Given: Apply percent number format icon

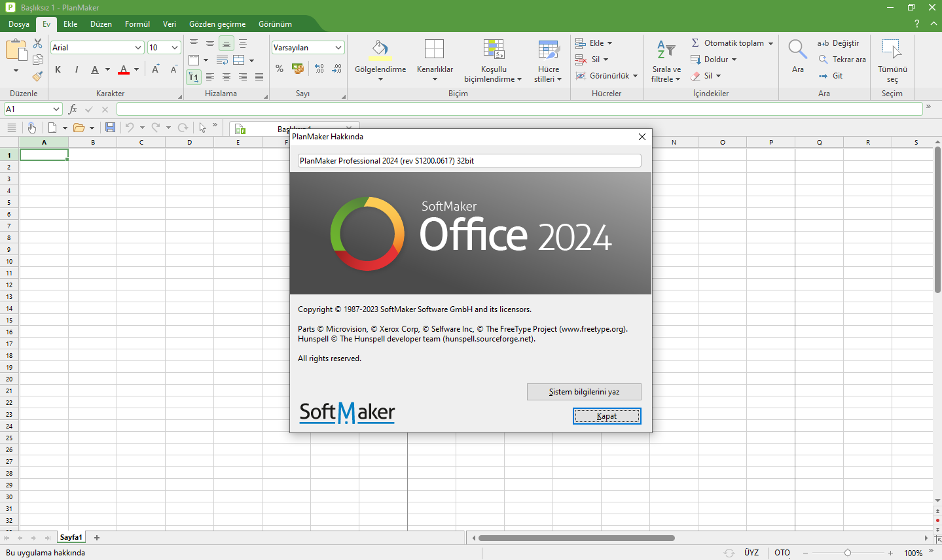Looking at the screenshot, I should pyautogui.click(x=280, y=69).
